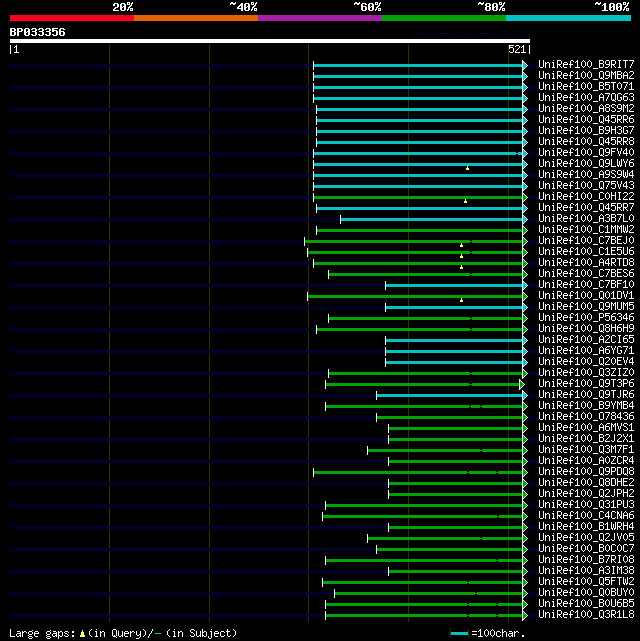640x641 pixels.
Task: Click the cyan arrowhead at UniRef100_Q9MBA2 row end
Action: click(x=525, y=76)
